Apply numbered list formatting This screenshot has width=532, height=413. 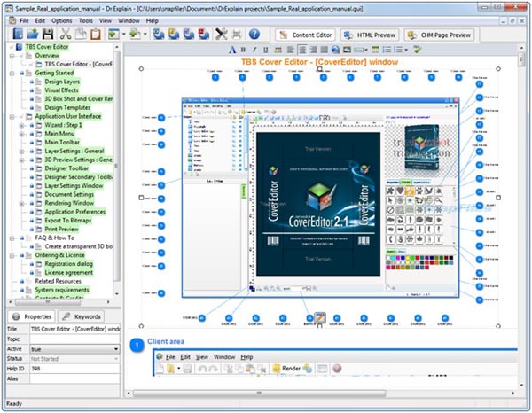tap(398, 50)
